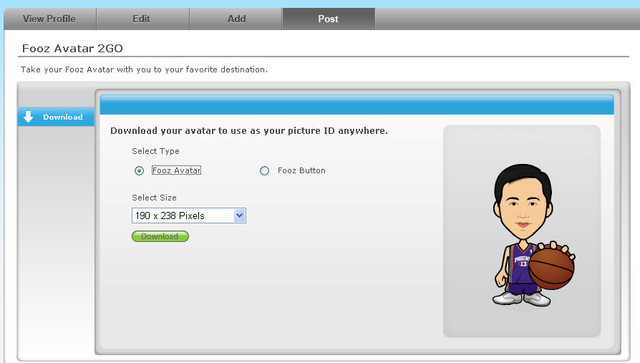Click the basketball in the avatar preview

point(551,268)
